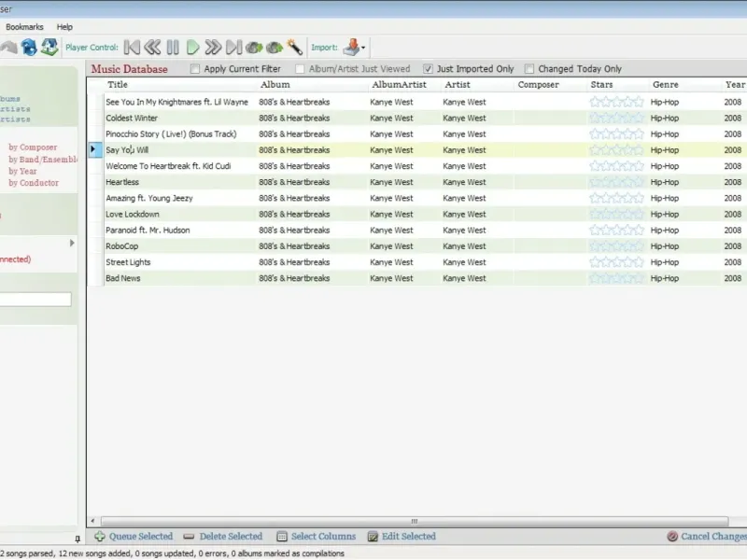Sort by the Title column header
The width and height of the screenshot is (747, 560).
[x=118, y=84]
